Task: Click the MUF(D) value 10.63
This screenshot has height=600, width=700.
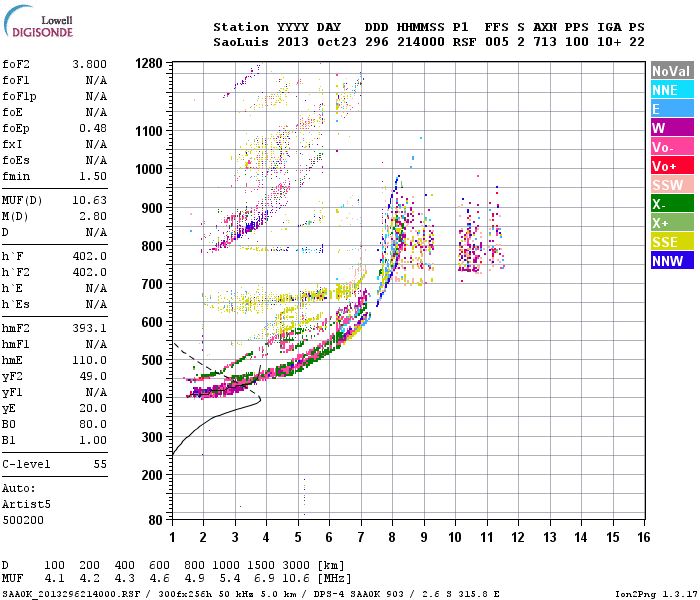Action: click(x=89, y=200)
